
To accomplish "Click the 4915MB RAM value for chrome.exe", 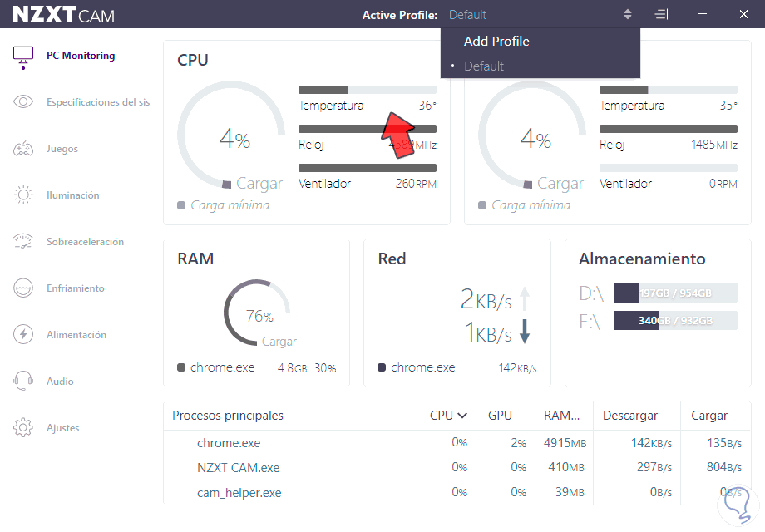I will click(565, 443).
